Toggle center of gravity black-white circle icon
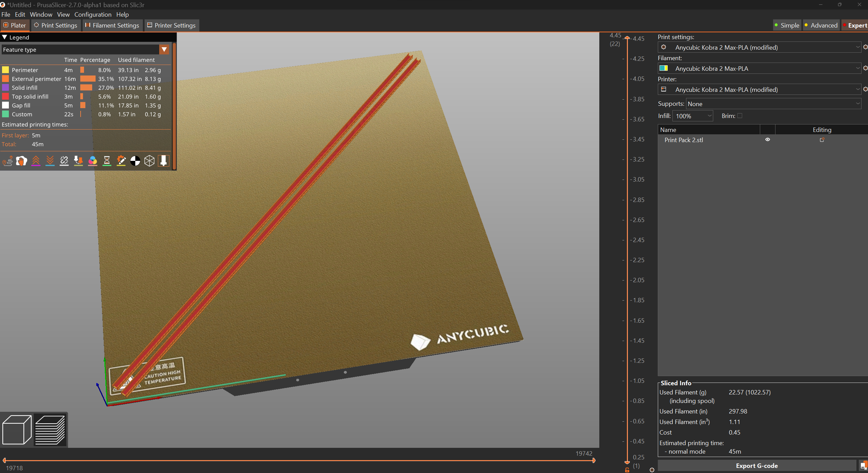This screenshot has height=473, width=868. click(x=135, y=161)
